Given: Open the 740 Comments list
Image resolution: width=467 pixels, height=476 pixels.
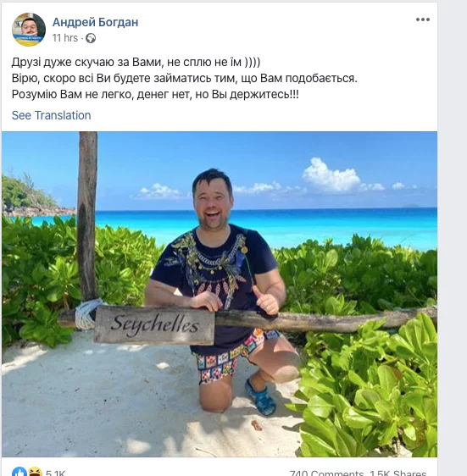Looking at the screenshot, I should pyautogui.click(x=326, y=473).
